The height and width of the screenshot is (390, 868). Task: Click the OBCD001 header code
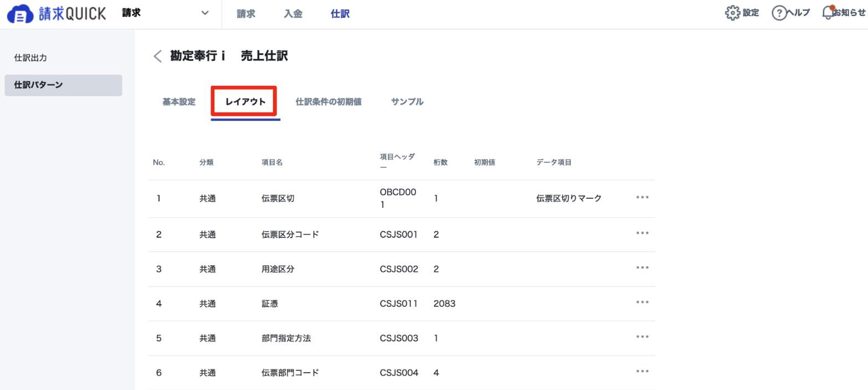(x=398, y=198)
